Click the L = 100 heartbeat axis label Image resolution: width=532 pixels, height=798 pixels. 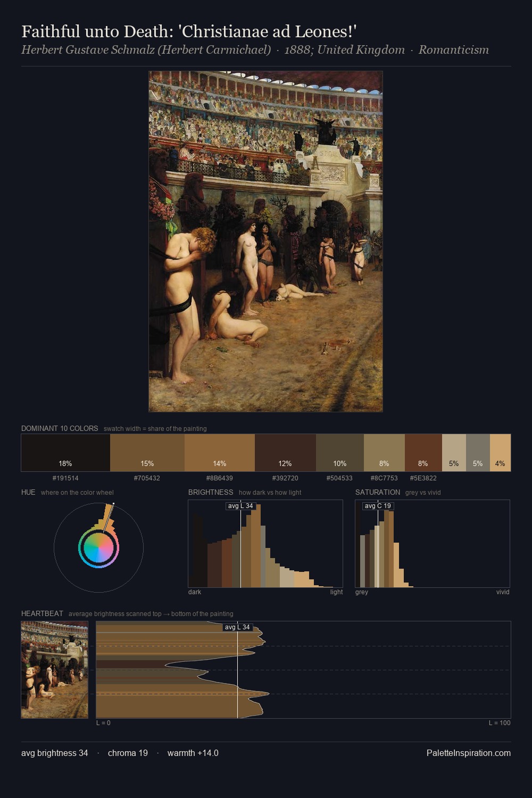[x=500, y=723]
